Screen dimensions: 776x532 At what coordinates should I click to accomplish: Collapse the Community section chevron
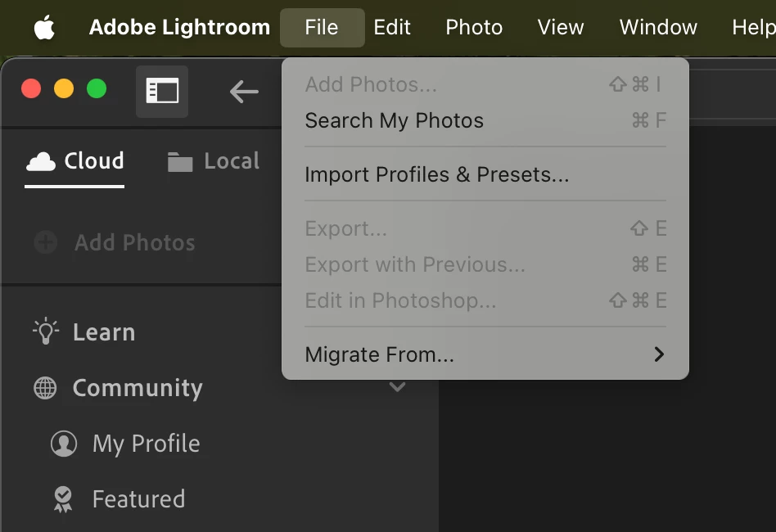tap(397, 386)
